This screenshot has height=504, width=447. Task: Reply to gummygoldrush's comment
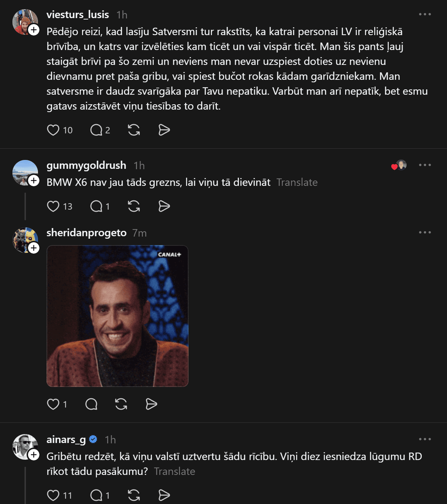(x=96, y=206)
